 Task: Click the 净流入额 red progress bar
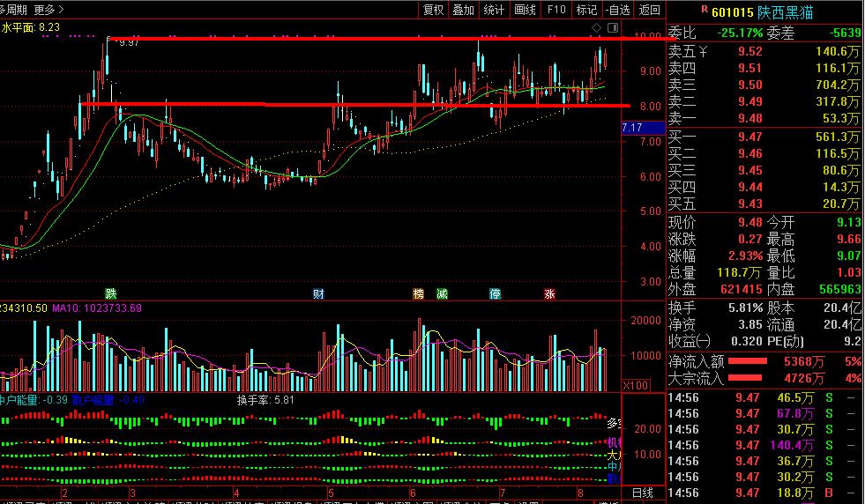pos(748,361)
